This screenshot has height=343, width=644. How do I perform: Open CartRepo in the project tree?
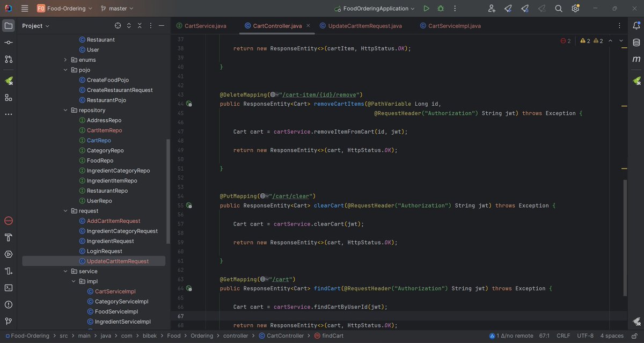[99, 140]
